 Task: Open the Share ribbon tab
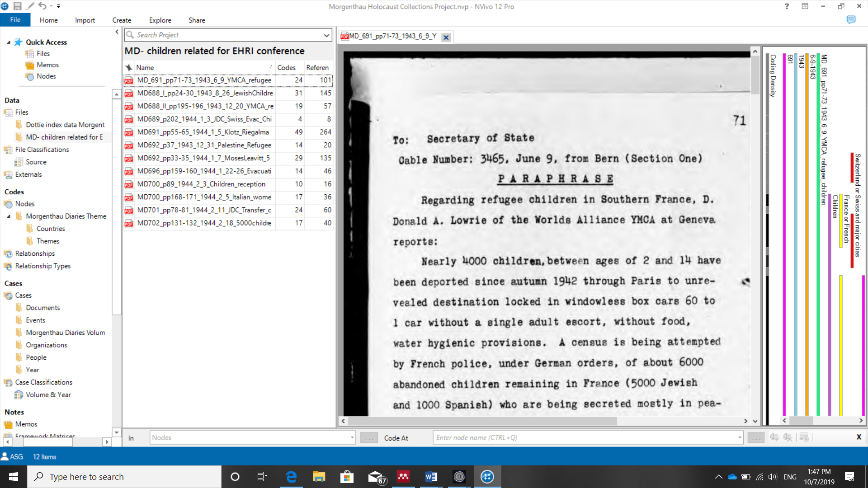(196, 20)
